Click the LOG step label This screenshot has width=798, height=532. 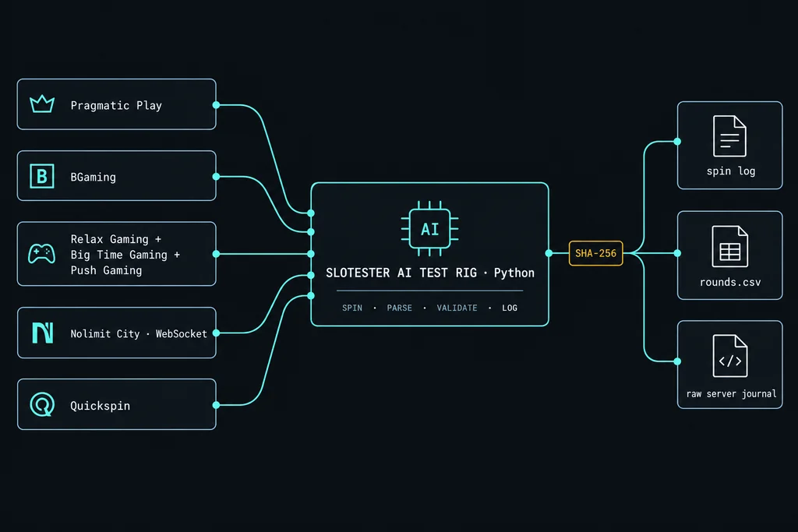point(510,308)
